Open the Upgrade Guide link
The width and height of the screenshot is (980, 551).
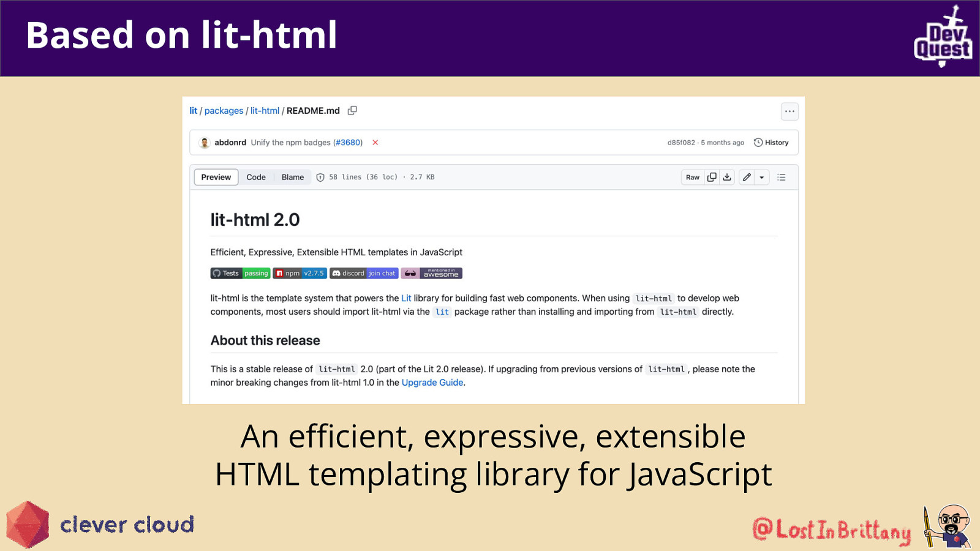pyautogui.click(x=432, y=383)
